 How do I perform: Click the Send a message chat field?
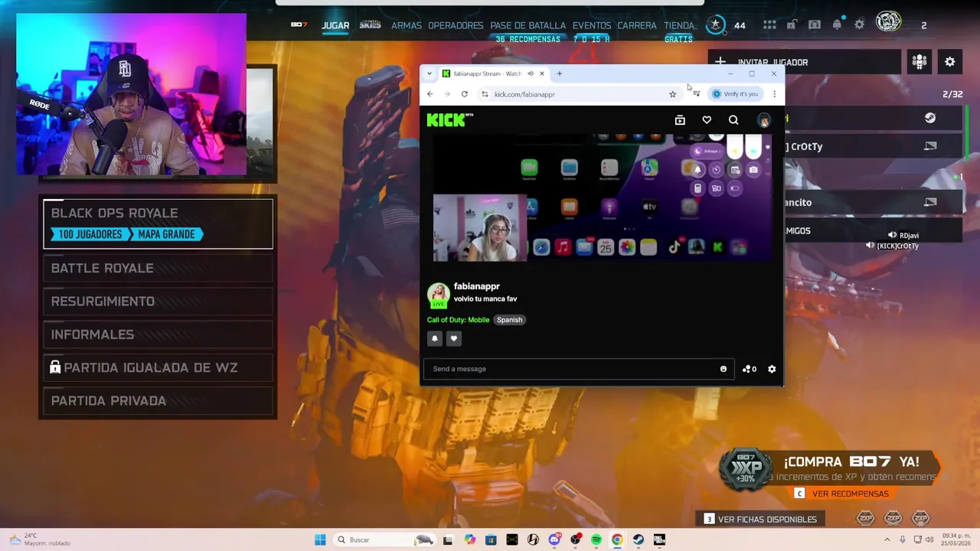pos(578,369)
